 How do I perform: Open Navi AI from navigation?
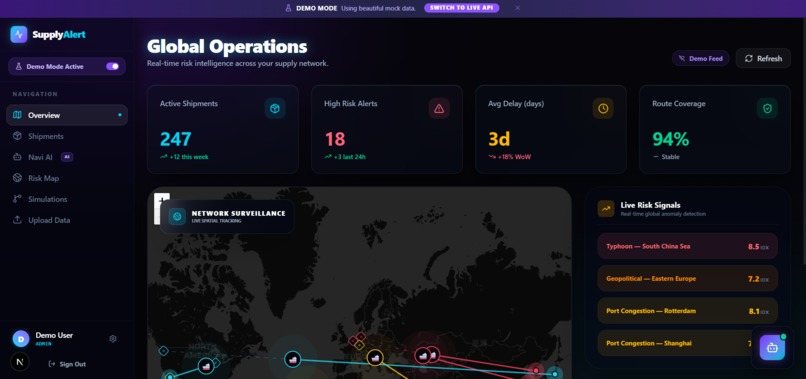67,157
